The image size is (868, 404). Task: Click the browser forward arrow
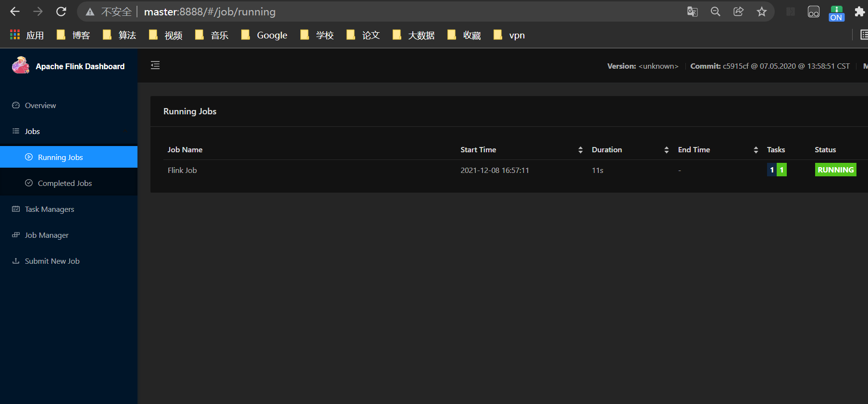click(x=38, y=12)
